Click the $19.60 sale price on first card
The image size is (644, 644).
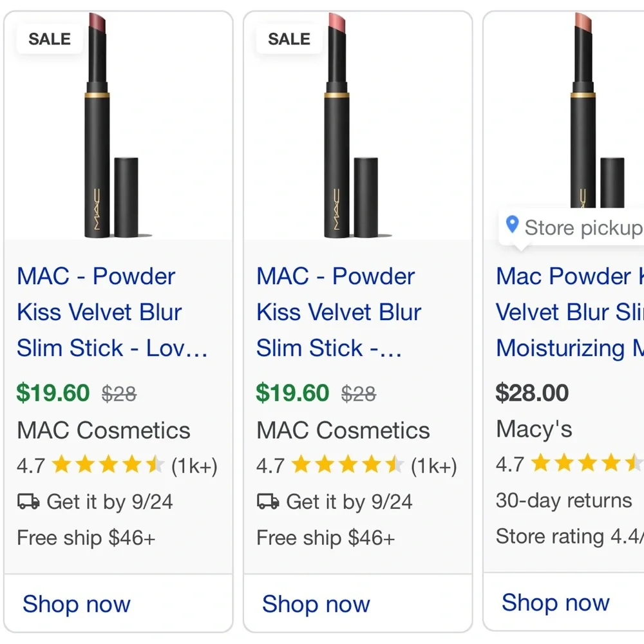53,393
